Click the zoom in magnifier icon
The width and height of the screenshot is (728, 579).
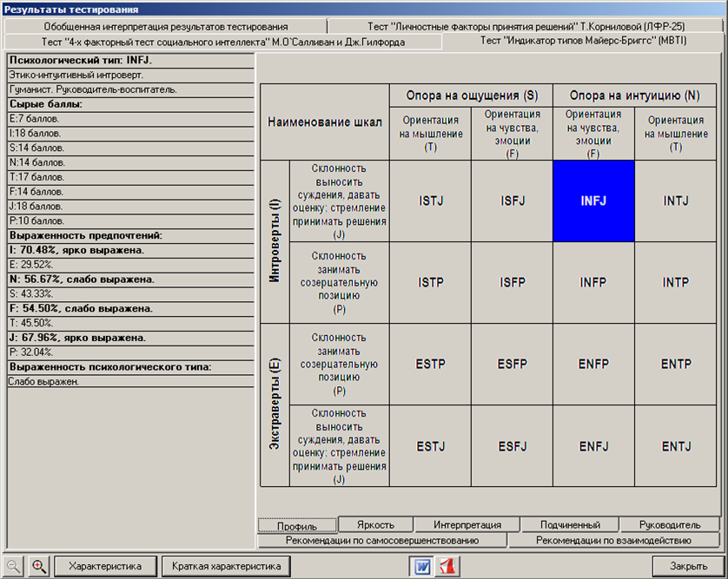click(39, 566)
